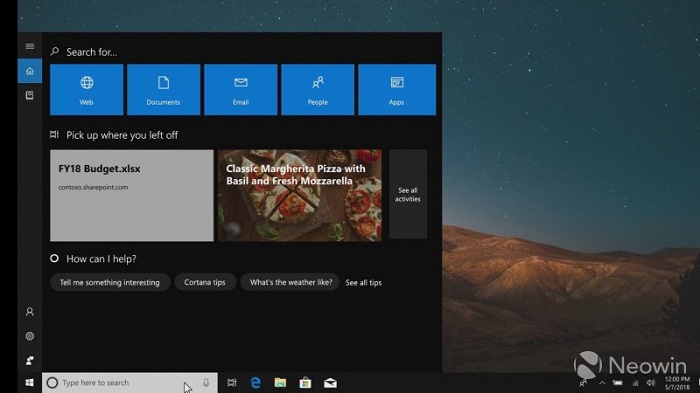This screenshot has width=700, height=393.
Task: Search the Documents tile
Action: pyautogui.click(x=163, y=90)
